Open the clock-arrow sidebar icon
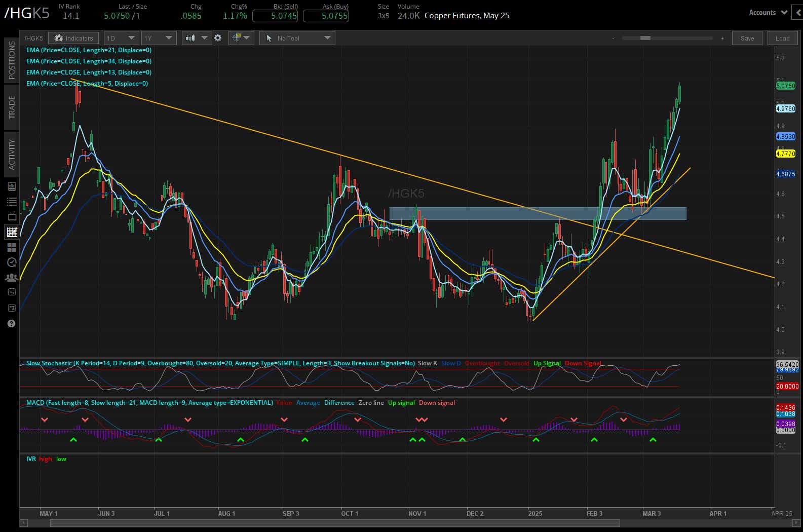This screenshot has height=532, width=803. [12, 262]
